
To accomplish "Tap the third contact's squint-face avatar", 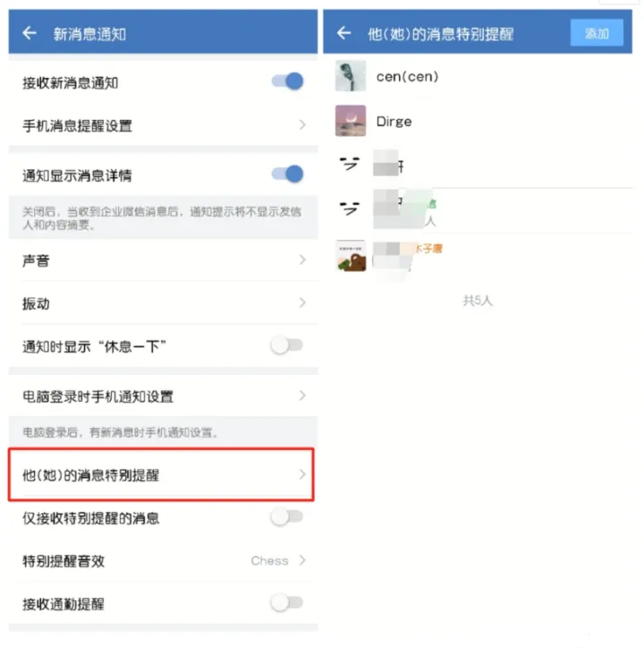I will pos(350,164).
